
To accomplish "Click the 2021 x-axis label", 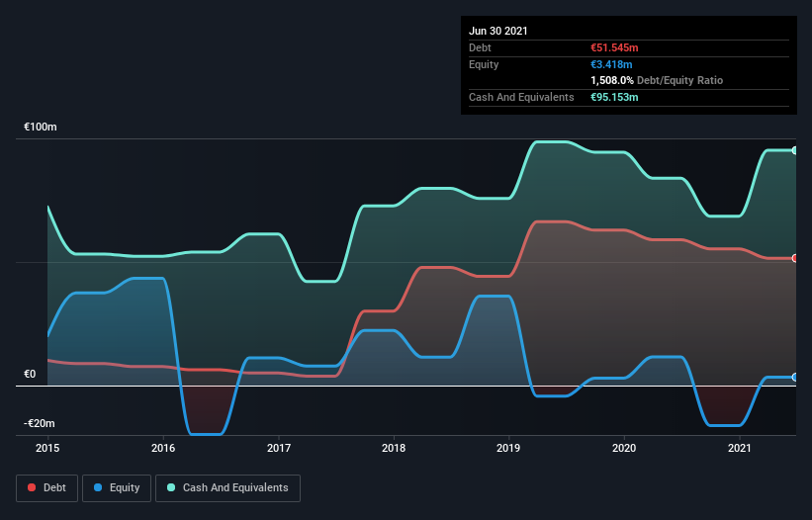I will (740, 448).
